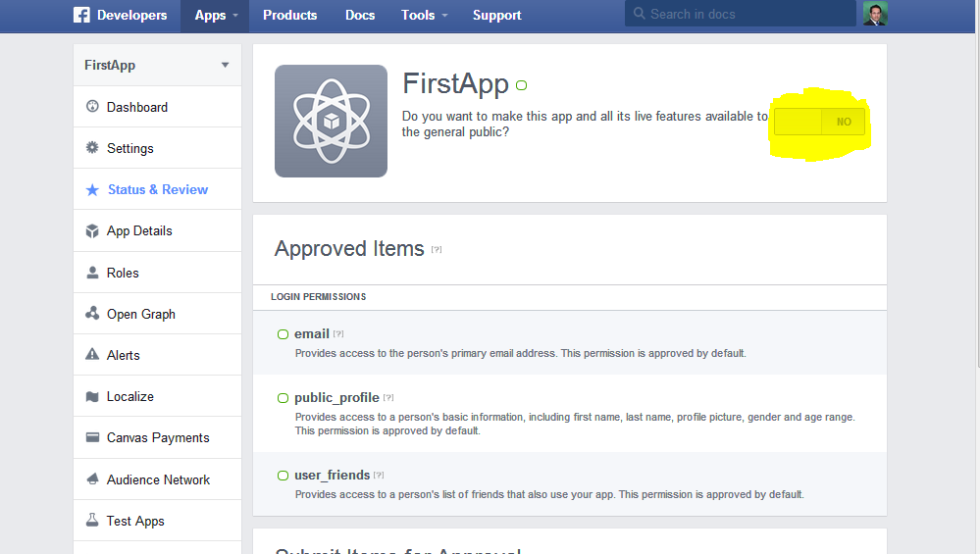The image size is (980, 554).
Task: Click the public_profile permission name
Action: point(336,398)
